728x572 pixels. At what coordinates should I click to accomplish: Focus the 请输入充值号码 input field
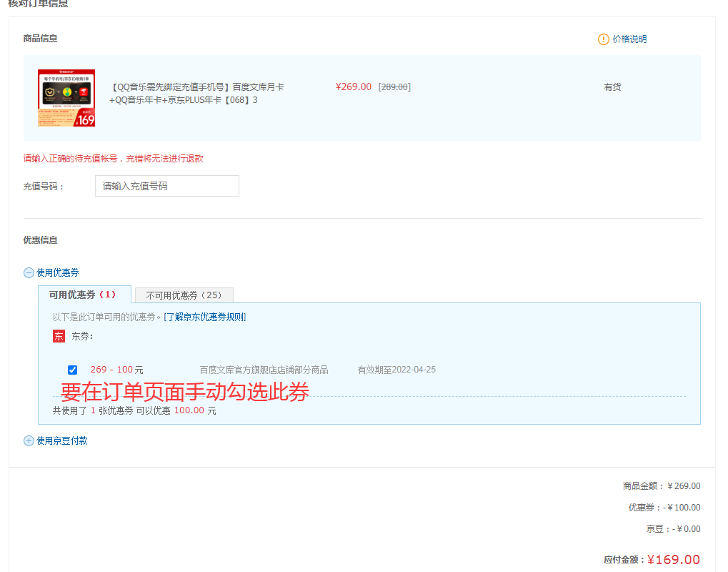click(167, 186)
